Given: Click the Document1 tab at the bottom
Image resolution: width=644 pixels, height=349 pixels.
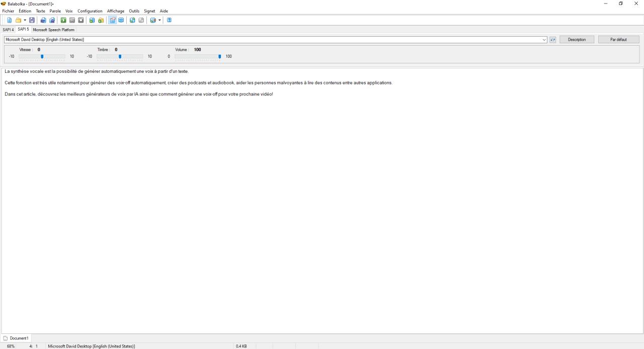Looking at the screenshot, I should pos(16,338).
